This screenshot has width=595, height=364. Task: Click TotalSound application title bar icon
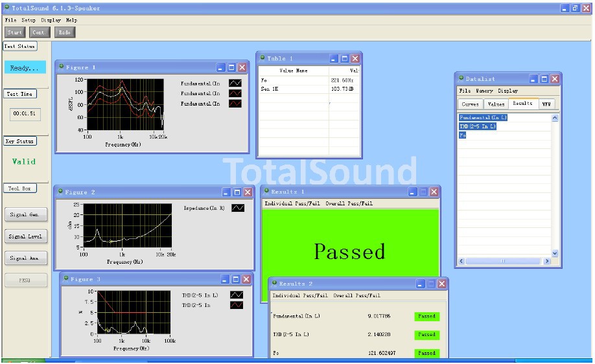7,8
